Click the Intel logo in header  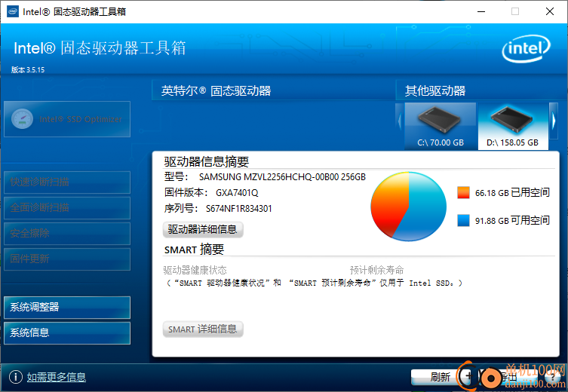pyautogui.click(x=526, y=48)
